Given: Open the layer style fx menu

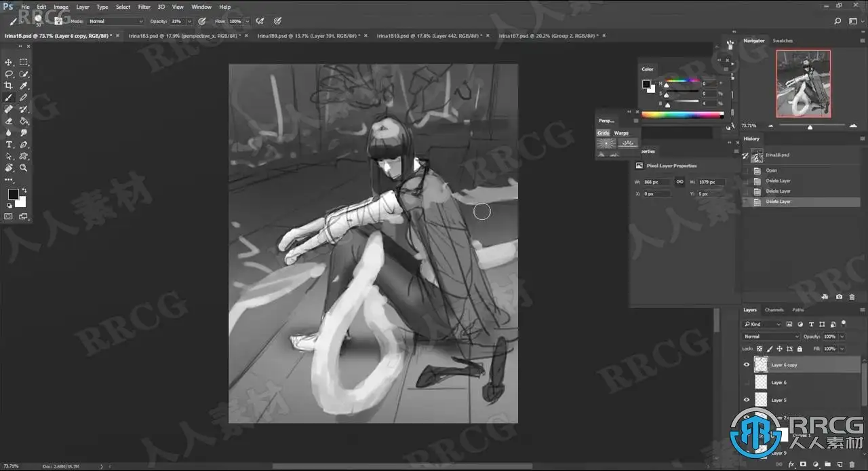Looking at the screenshot, I should coord(791,465).
